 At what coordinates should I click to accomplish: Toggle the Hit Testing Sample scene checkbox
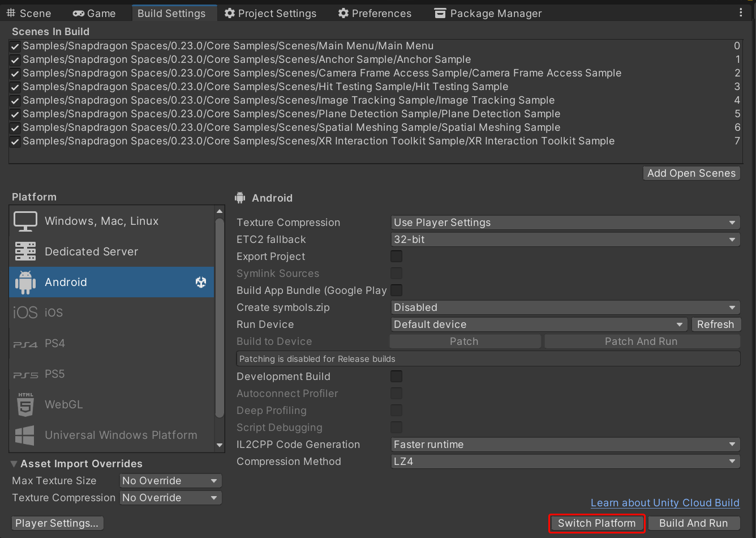click(15, 87)
